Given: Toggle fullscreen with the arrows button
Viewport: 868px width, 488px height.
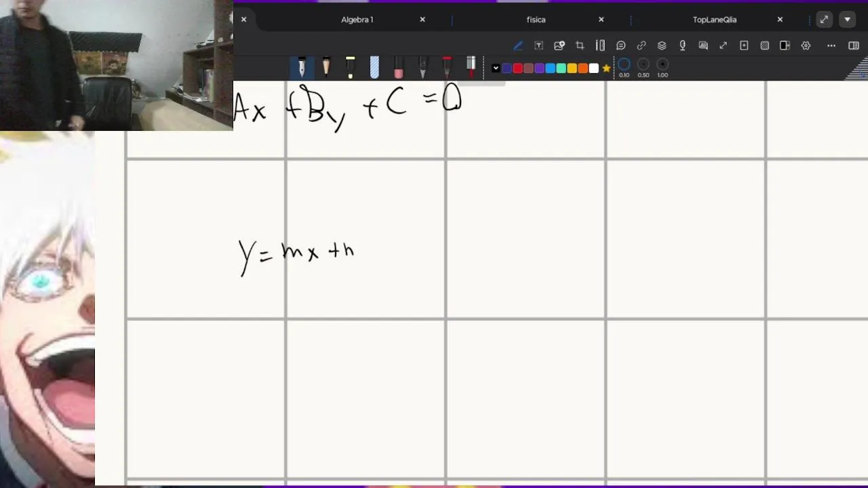Looking at the screenshot, I should point(824,20).
